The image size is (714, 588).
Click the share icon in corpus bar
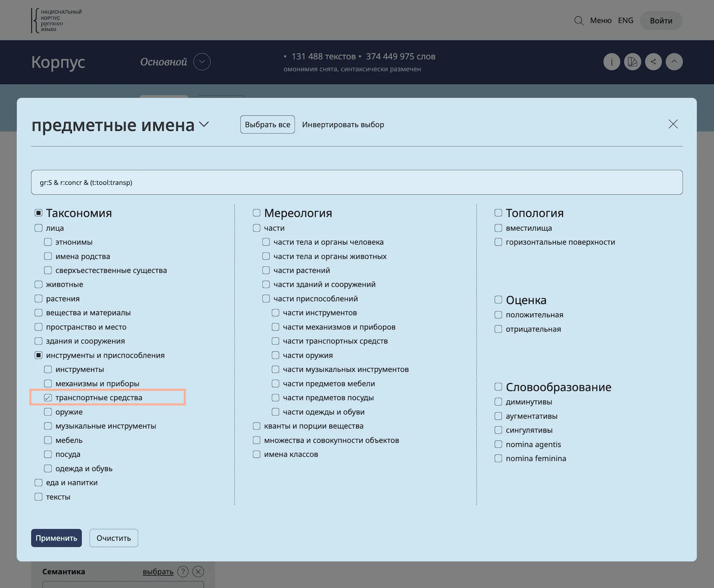[653, 62]
